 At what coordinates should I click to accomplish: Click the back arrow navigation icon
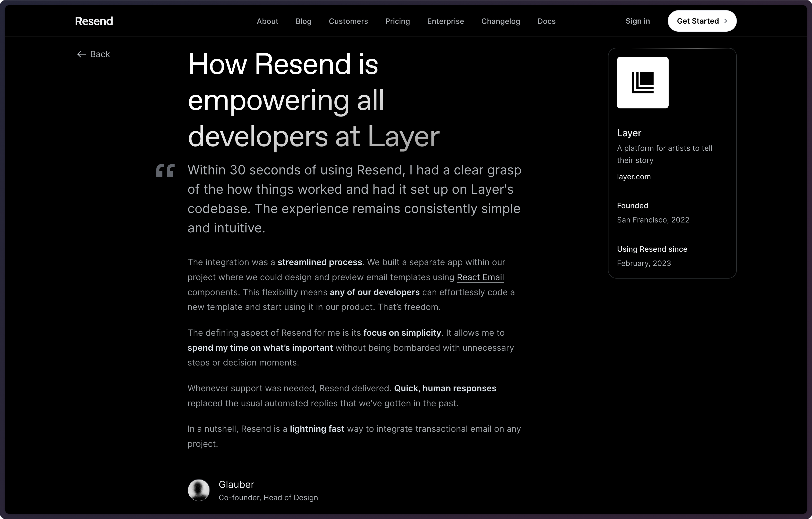point(81,54)
